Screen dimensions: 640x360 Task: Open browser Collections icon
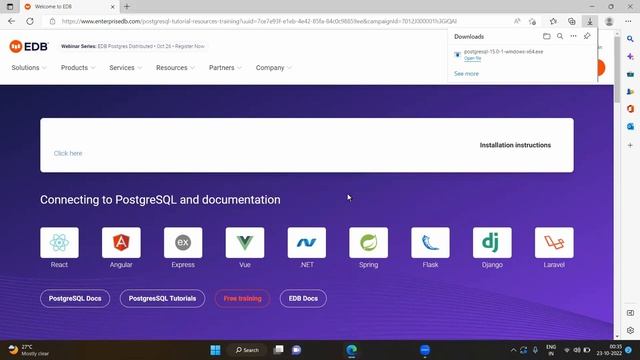click(571, 21)
